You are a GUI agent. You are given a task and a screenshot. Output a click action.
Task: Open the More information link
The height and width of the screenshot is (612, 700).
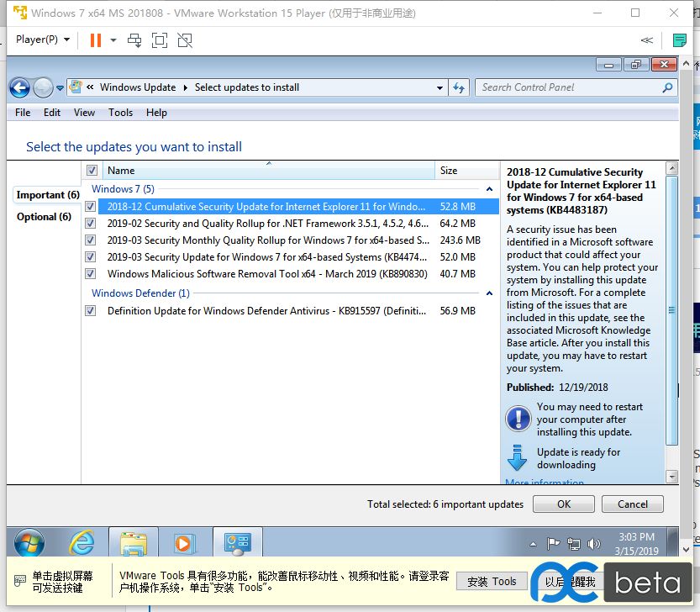(x=545, y=482)
